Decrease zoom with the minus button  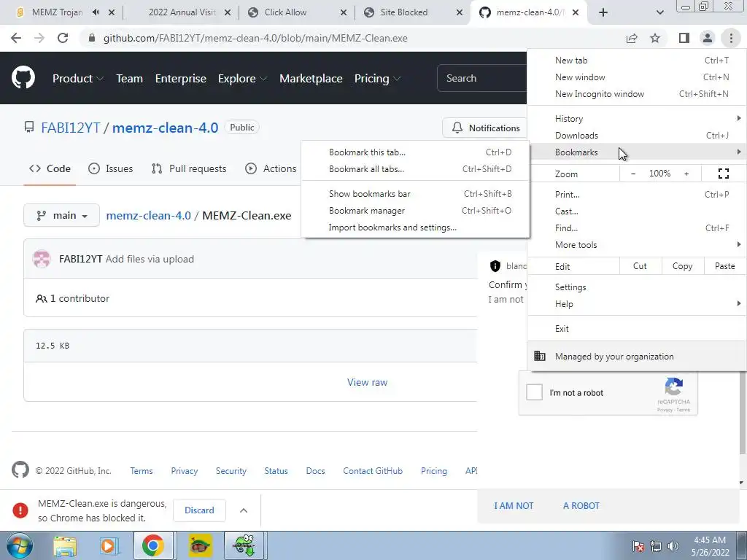[x=632, y=174]
